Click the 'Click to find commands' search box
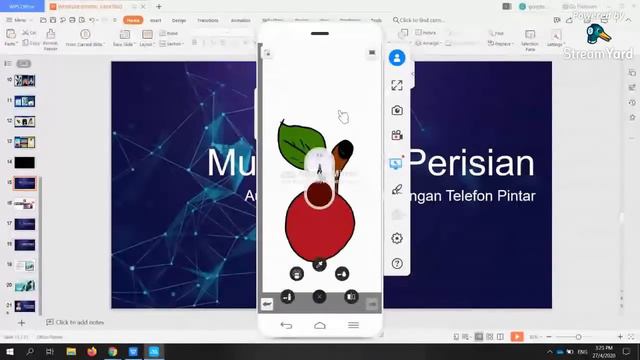Screen dimensions: 640x360 420,20
